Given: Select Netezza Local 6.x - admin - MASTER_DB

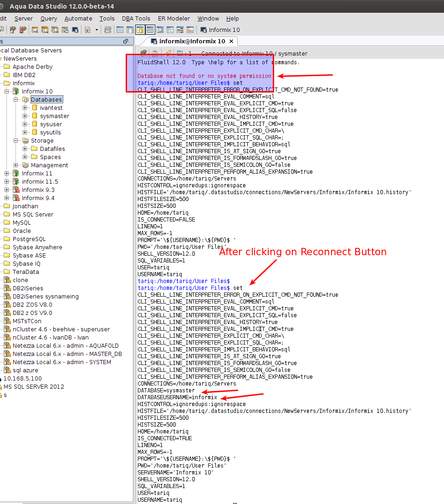Looking at the screenshot, I should (67, 354).
